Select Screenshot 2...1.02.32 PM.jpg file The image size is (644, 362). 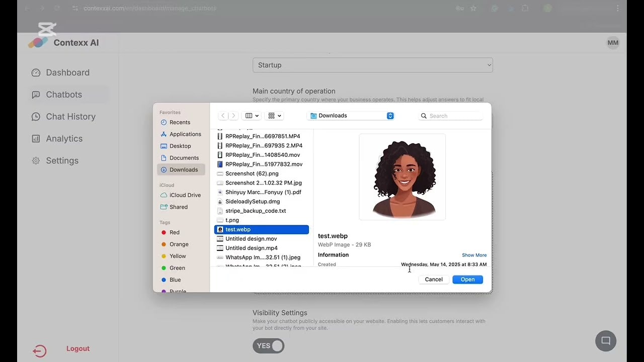(x=262, y=183)
